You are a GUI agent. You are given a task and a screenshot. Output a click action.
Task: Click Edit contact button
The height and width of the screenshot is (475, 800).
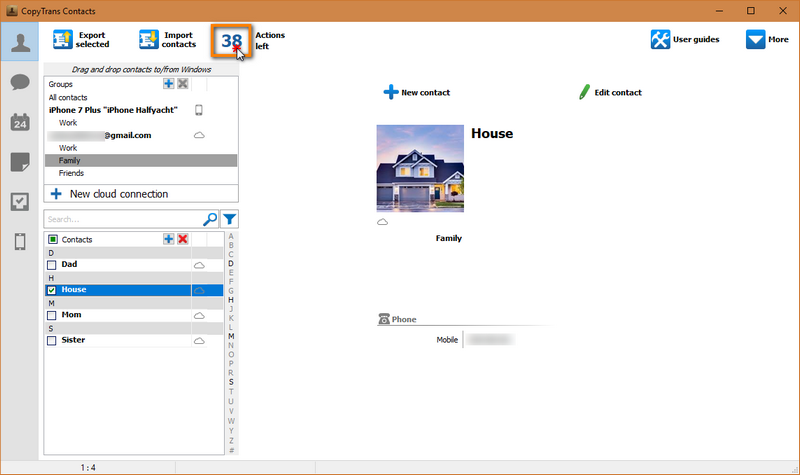[610, 92]
